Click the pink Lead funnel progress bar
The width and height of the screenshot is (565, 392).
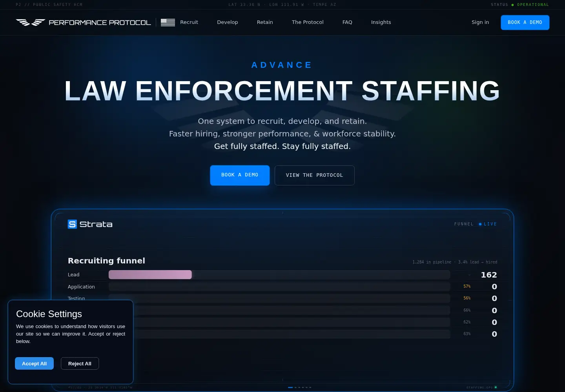click(x=150, y=275)
